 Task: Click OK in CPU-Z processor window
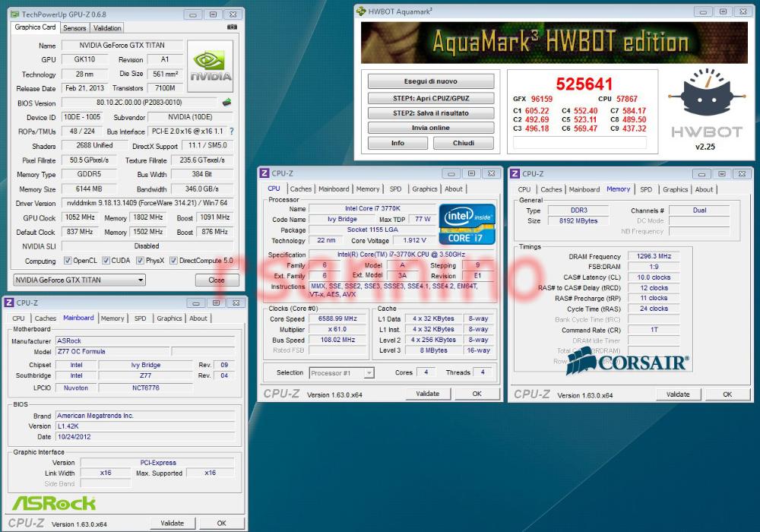477,394
